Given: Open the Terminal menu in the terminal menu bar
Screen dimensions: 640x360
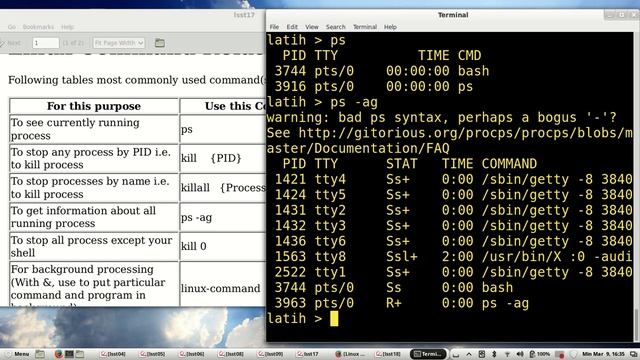Looking at the screenshot, I should (x=365, y=27).
